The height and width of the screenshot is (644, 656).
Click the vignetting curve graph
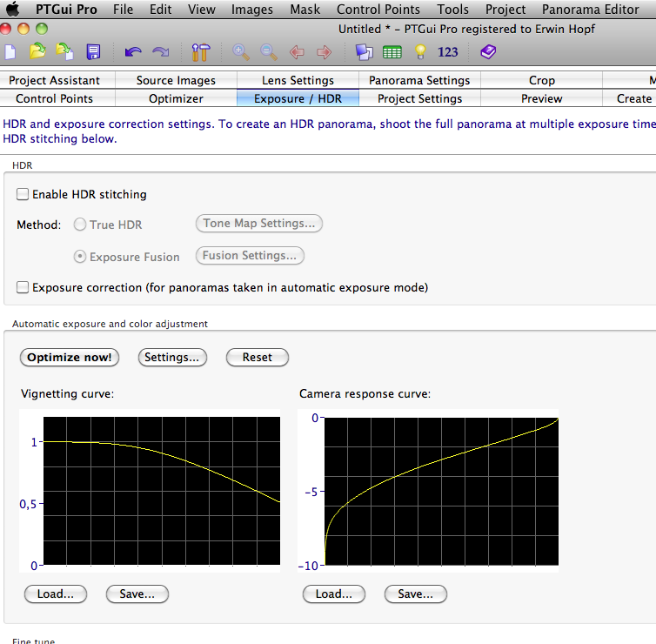click(162, 491)
